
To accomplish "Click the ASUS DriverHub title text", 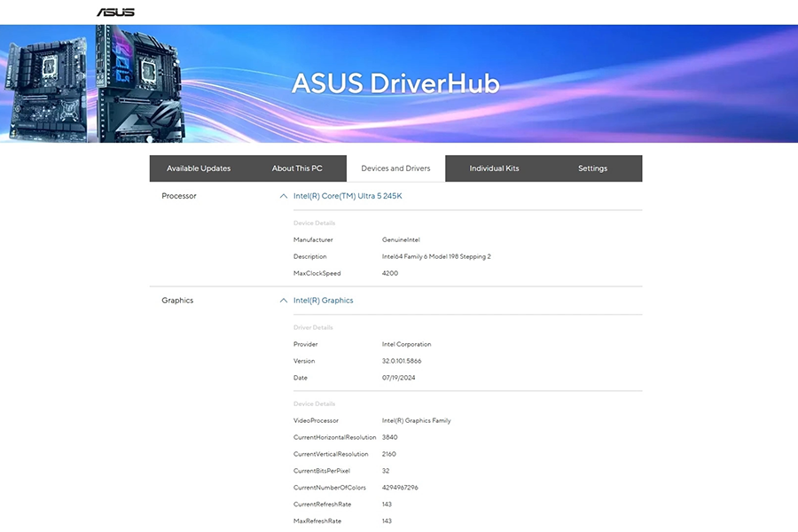I will click(395, 82).
